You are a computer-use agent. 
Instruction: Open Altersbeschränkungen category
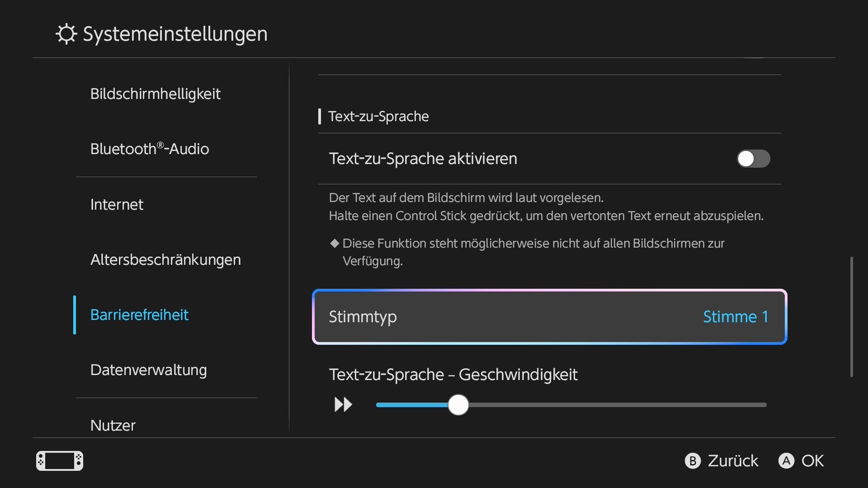click(166, 260)
